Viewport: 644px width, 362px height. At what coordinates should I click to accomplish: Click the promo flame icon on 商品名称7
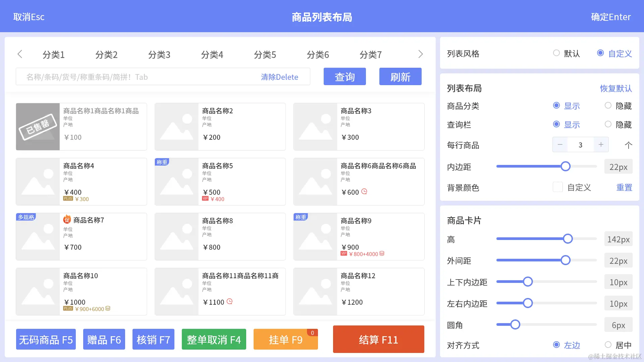tap(67, 220)
